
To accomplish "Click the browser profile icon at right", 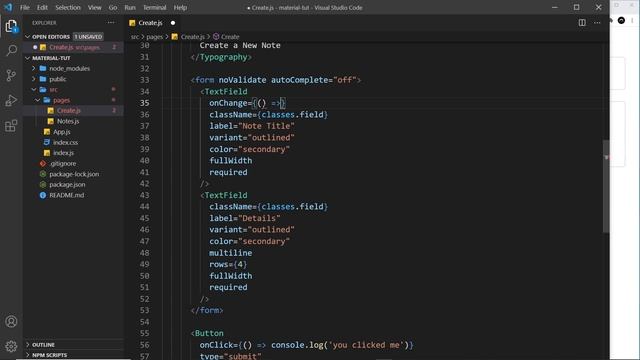I will pyautogui.click(x=621, y=20).
